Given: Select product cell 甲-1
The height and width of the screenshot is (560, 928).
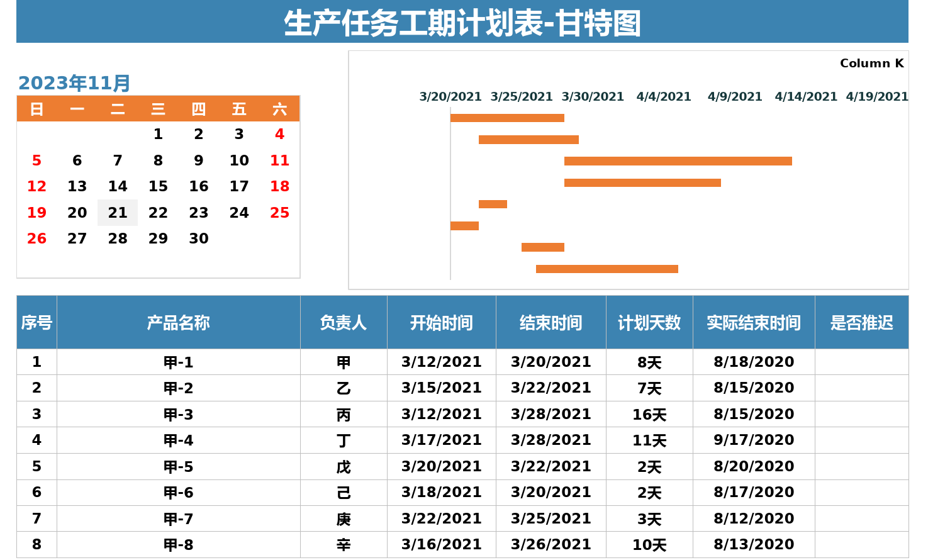Looking at the screenshot, I should click(179, 362).
